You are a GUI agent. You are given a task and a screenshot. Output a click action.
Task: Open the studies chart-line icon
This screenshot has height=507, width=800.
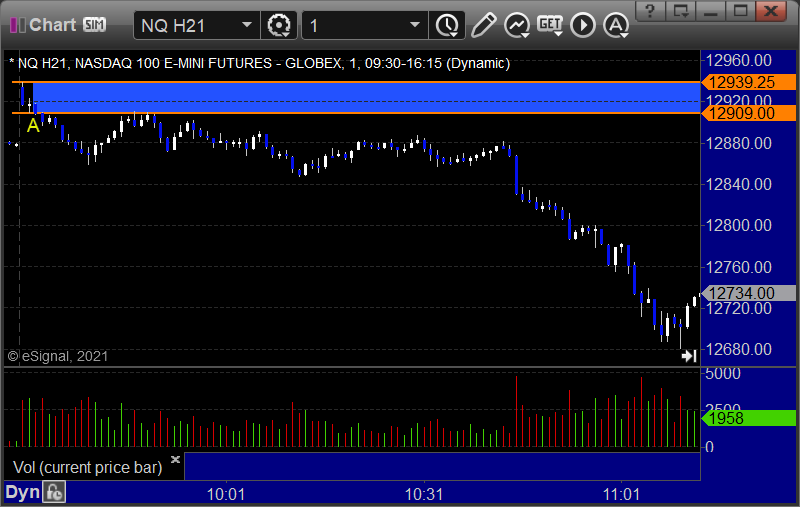(x=517, y=25)
